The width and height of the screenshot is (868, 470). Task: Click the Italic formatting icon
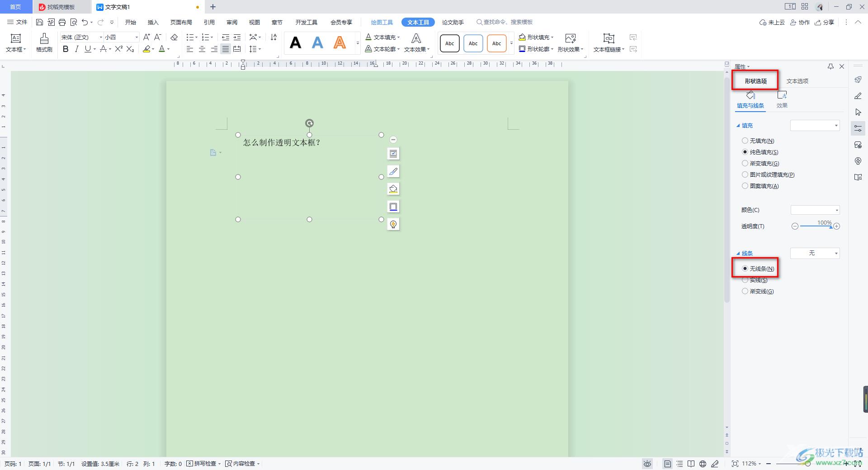[76, 49]
